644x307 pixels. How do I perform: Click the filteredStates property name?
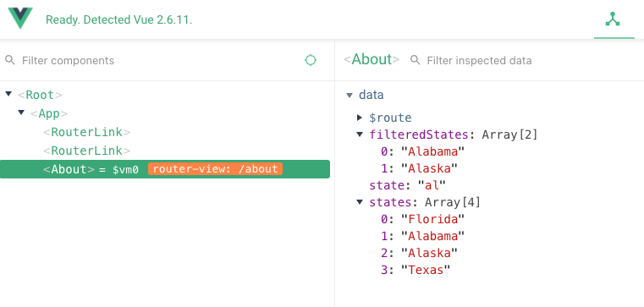point(419,134)
